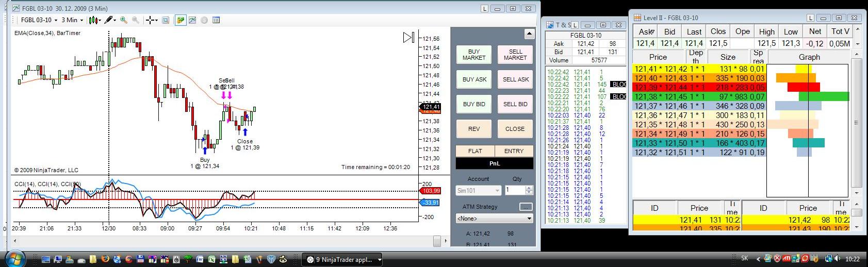
Task: Toggle the L link button in Level II window
Action: click(811, 18)
